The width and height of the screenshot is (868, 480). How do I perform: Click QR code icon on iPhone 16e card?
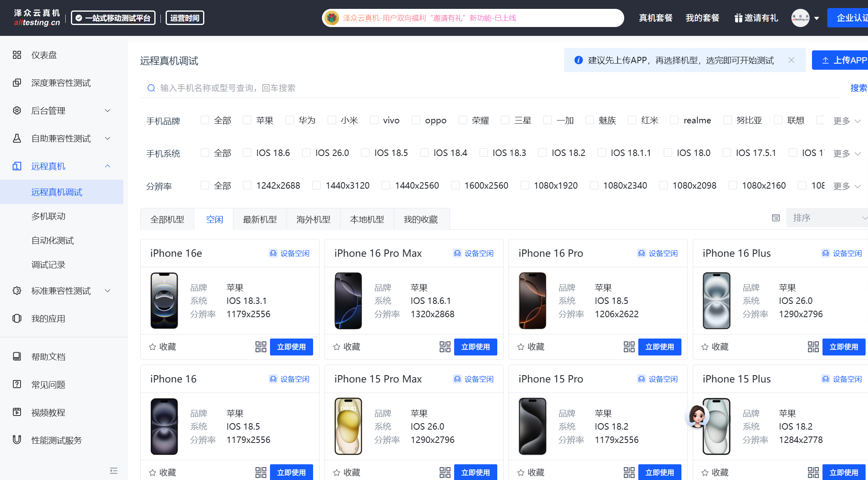click(x=261, y=347)
